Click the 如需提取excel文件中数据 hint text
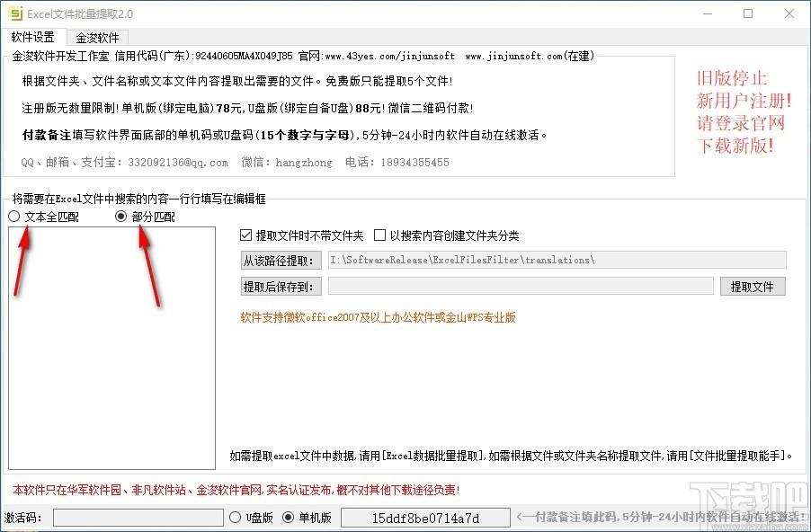This screenshot has height=532, width=811. click(511, 456)
